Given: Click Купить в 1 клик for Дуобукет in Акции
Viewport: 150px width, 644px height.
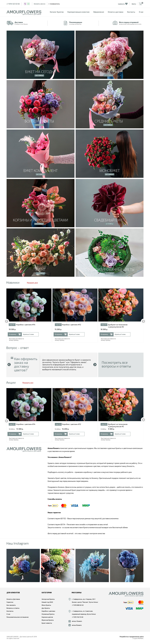Looking at the screenshot, I should coord(122,434).
